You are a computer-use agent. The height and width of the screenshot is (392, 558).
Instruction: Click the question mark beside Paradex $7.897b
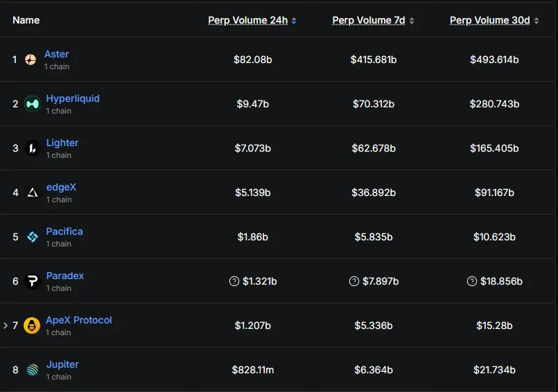point(354,281)
